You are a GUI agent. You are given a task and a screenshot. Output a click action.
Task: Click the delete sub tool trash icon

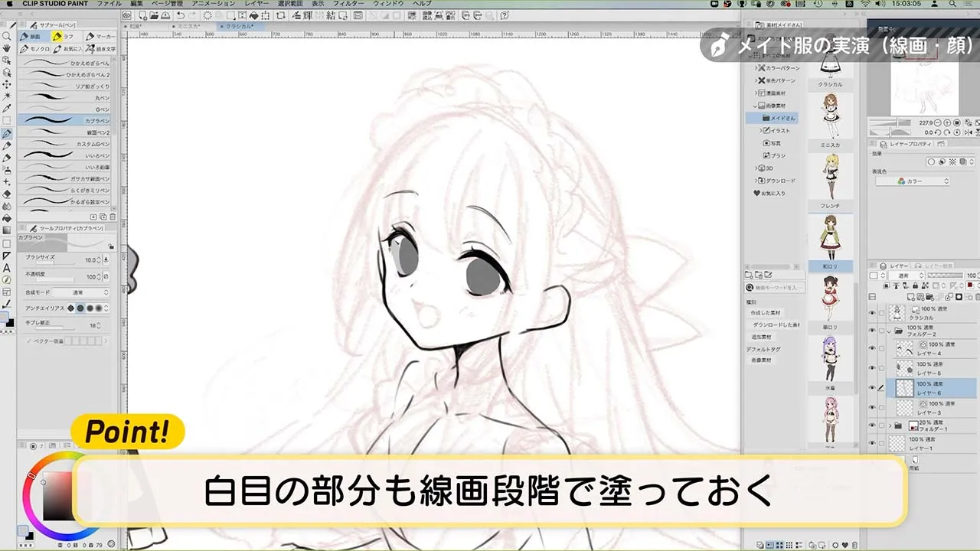point(113,217)
